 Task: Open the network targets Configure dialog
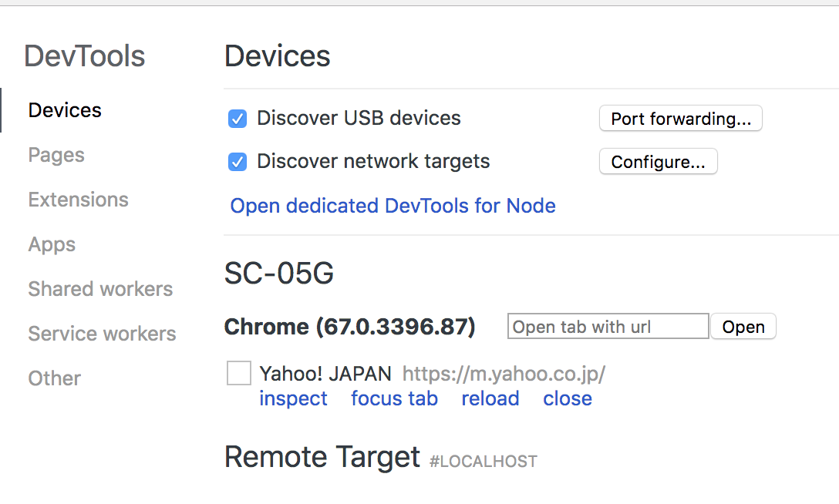coord(658,161)
